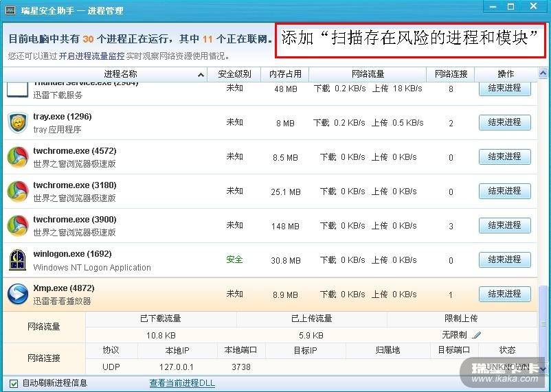551x392 pixels.
Task: Toggle the auto refresh process info checkbox
Action: click(x=14, y=384)
